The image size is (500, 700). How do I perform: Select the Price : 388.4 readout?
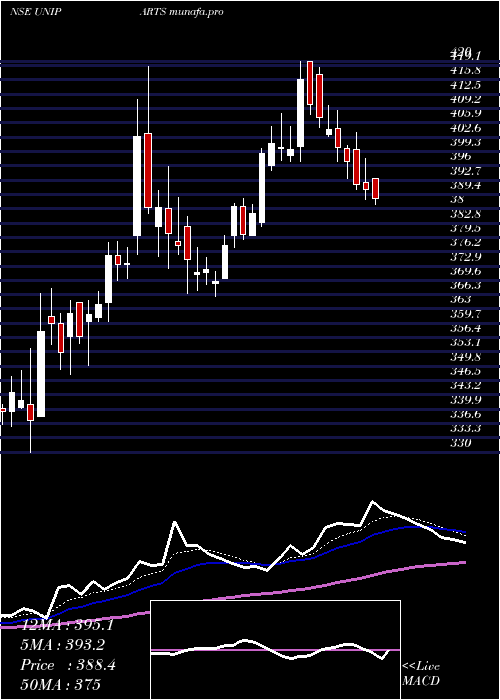[68, 665]
